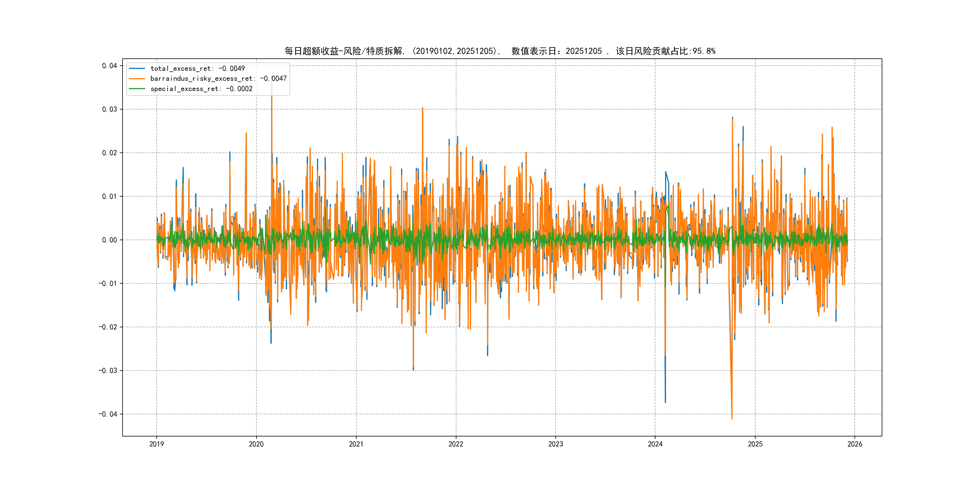Viewport: 980px width, 490px height.
Task: Click the green special_excess_ret legend line
Action: pos(137,89)
